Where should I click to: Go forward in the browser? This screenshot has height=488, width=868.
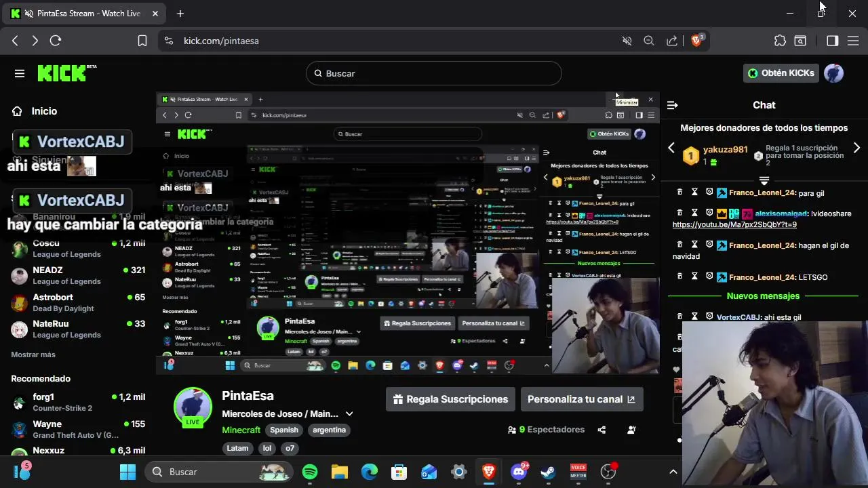[35, 41]
